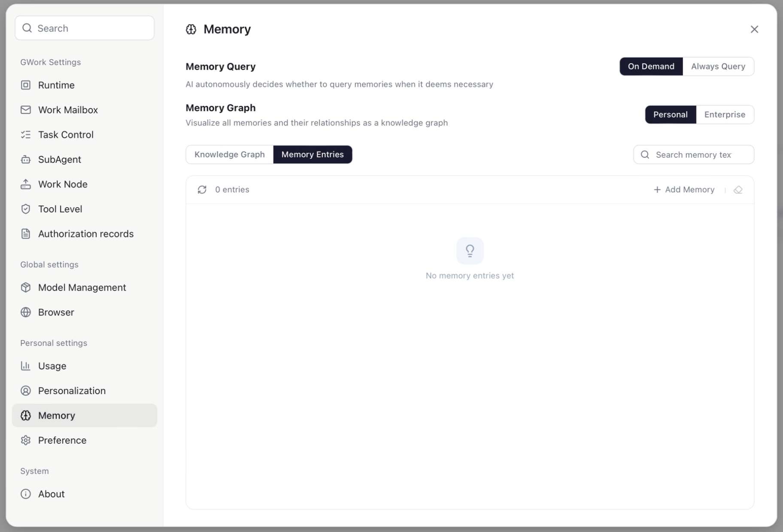Click the Authorization records document icon
Screen dimensions: 783x532
[x=26, y=234]
